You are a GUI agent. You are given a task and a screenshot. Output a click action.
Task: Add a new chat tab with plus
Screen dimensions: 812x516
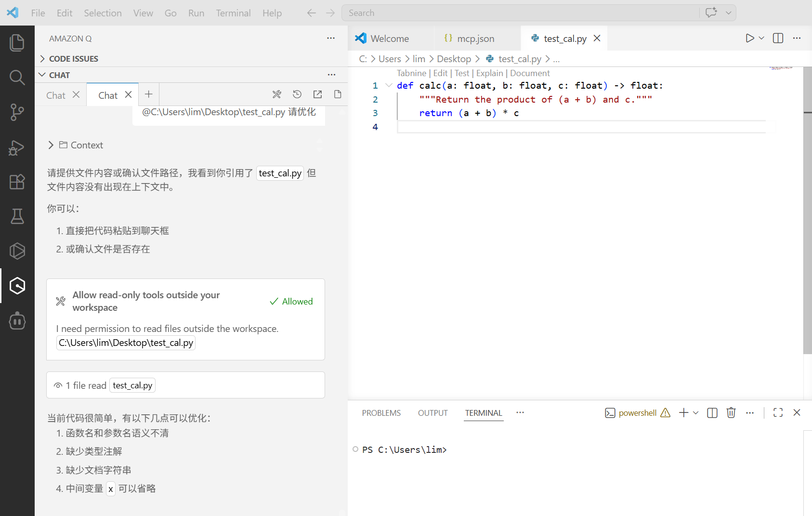coord(149,94)
